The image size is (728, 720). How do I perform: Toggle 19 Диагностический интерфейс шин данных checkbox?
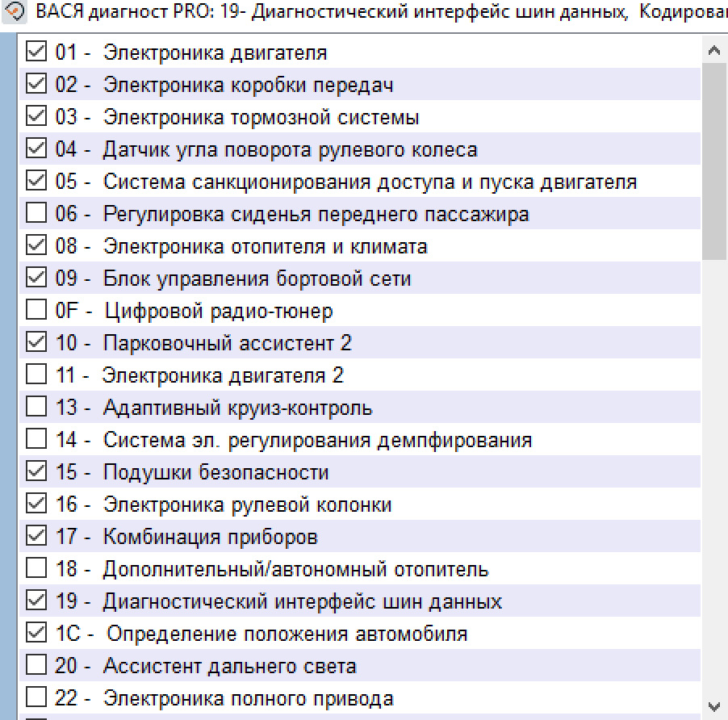coord(36,601)
